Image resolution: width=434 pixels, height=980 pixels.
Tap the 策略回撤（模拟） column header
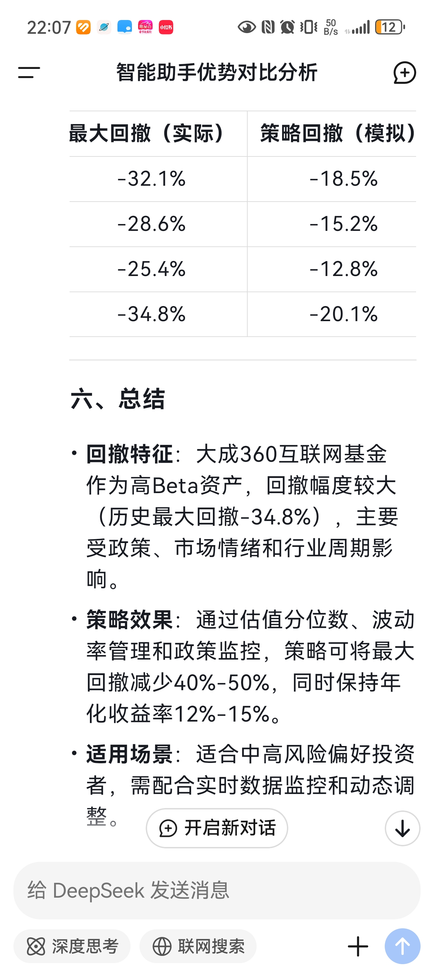(x=337, y=134)
